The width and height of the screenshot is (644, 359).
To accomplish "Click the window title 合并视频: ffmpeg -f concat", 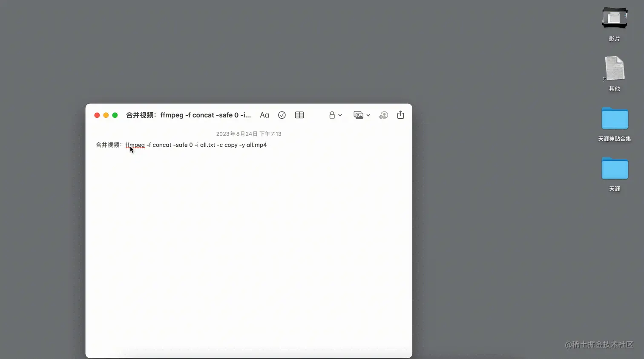I will [188, 115].
